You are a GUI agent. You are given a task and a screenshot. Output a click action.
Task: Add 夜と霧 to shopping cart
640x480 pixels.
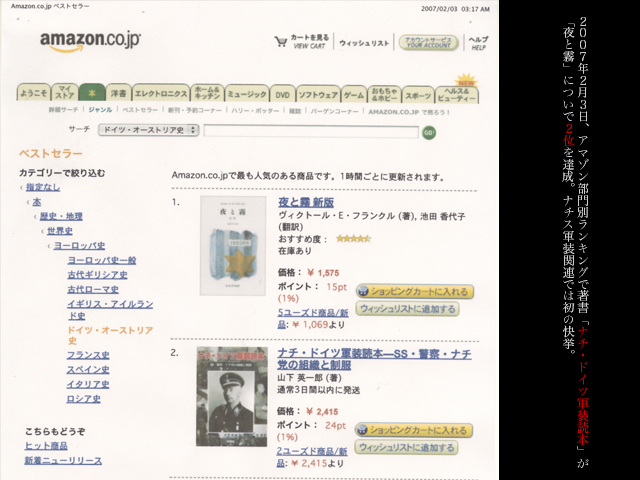(x=415, y=291)
